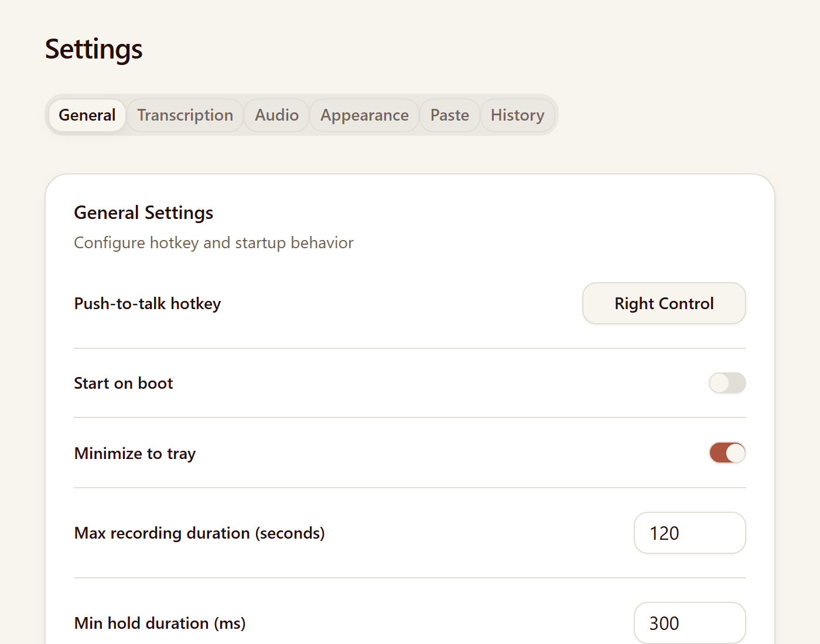Focus the Max recording duration field

689,533
